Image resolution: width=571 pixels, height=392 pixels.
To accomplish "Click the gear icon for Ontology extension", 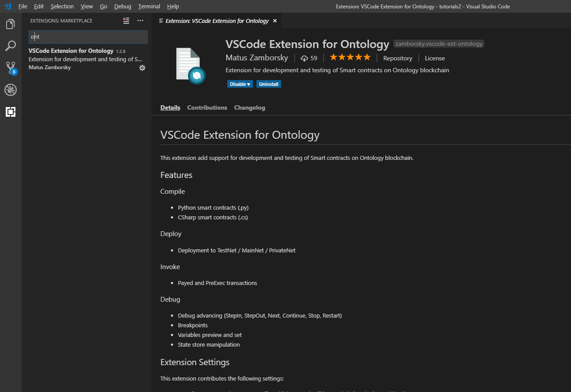I will click(142, 68).
